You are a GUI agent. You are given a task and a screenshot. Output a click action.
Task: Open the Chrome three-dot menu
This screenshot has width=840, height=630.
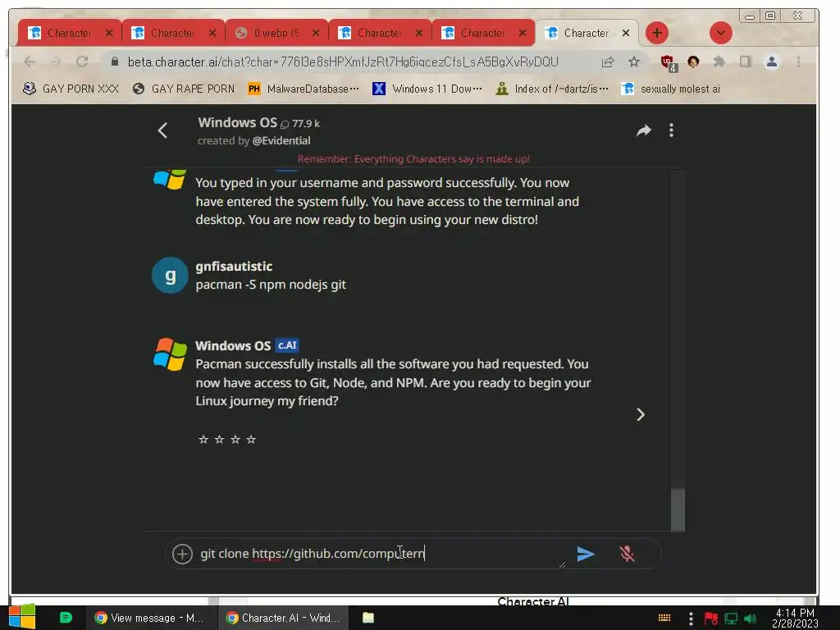click(798, 62)
